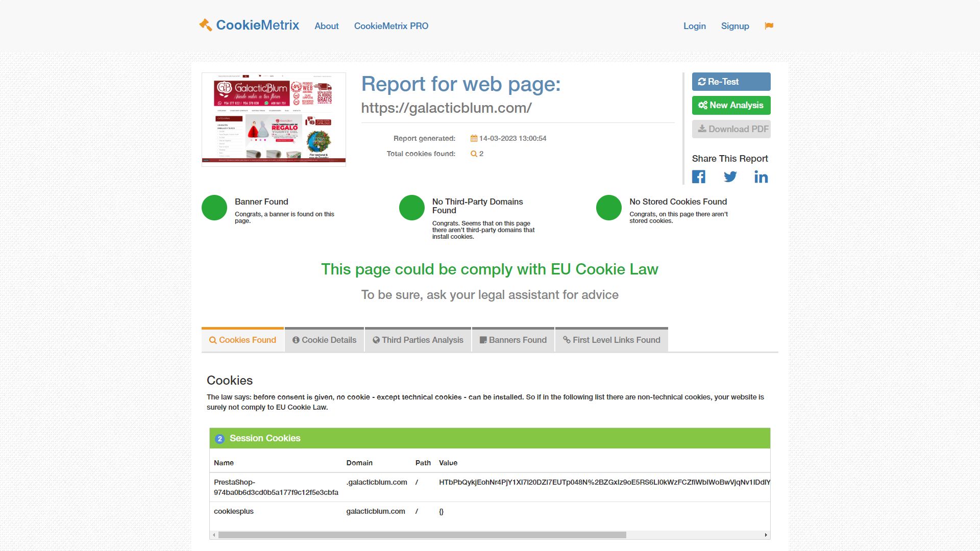The height and width of the screenshot is (551, 980).
Task: Click the orange flag language icon
Action: [769, 26]
